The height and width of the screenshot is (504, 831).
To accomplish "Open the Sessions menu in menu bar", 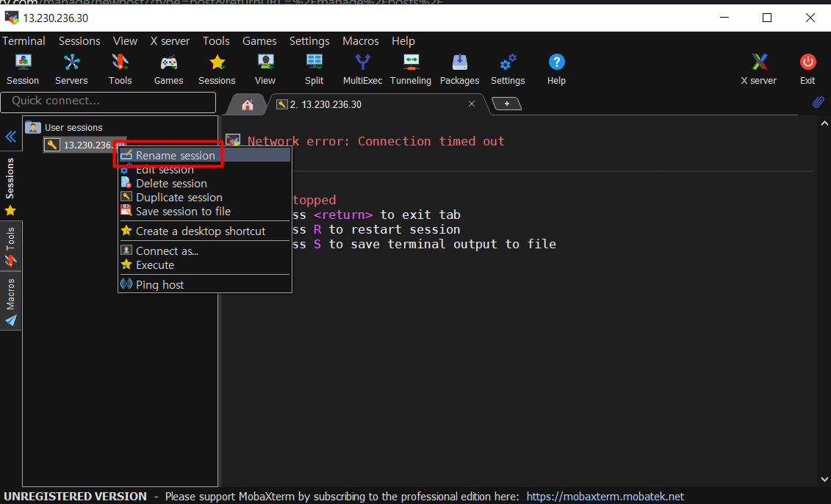I will (79, 41).
